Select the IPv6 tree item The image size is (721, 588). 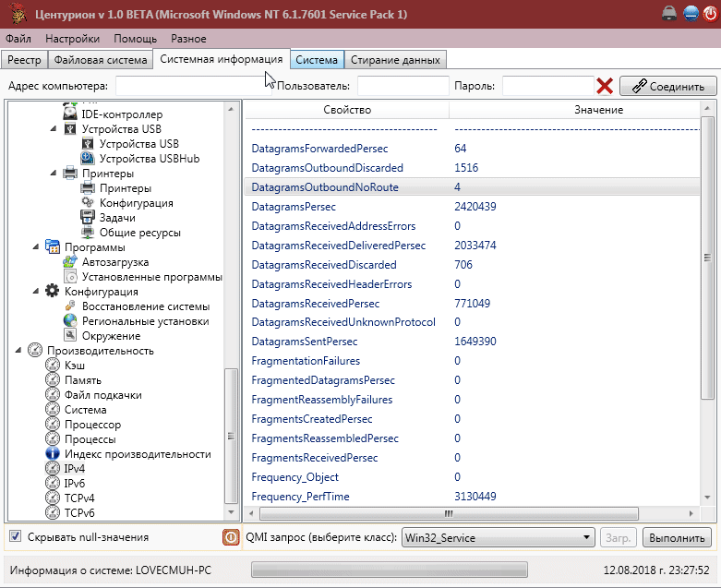click(x=75, y=483)
